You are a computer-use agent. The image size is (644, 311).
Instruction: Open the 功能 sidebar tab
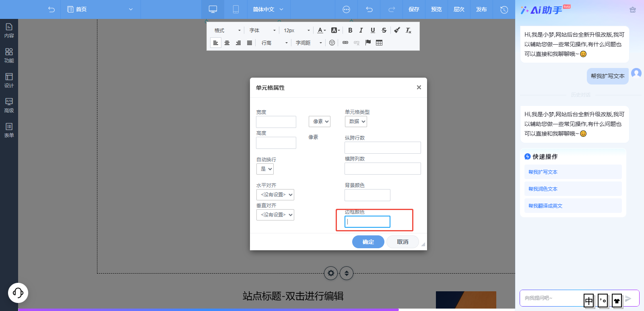pyautogui.click(x=9, y=55)
